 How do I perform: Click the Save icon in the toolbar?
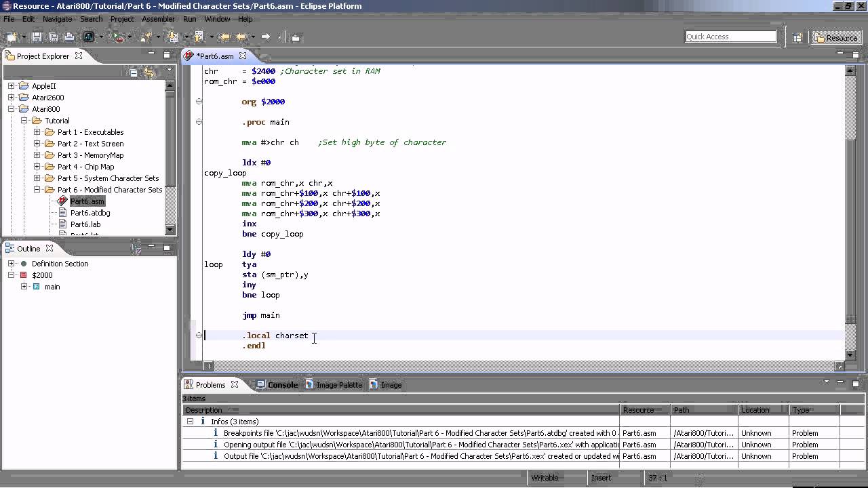click(37, 37)
